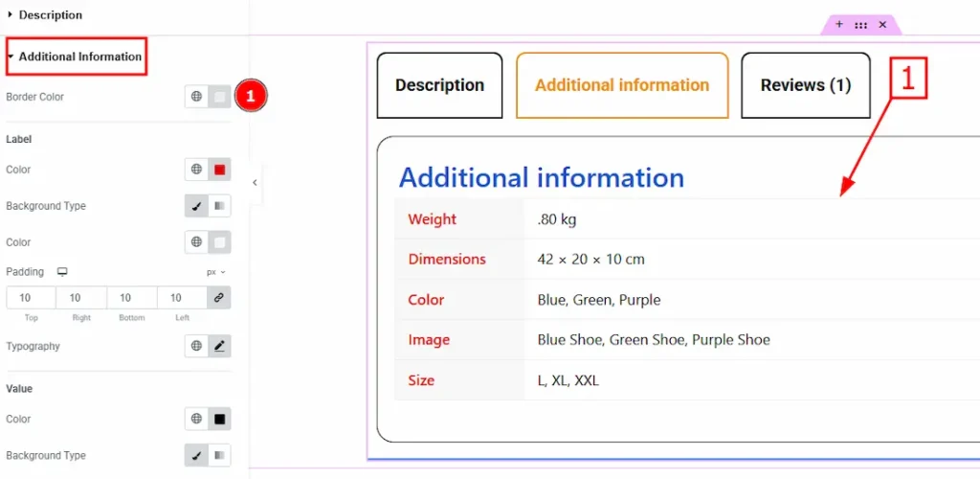Screen dimensions: 980x479
Task: Click responsive device icon beside Padding
Action: point(63,272)
